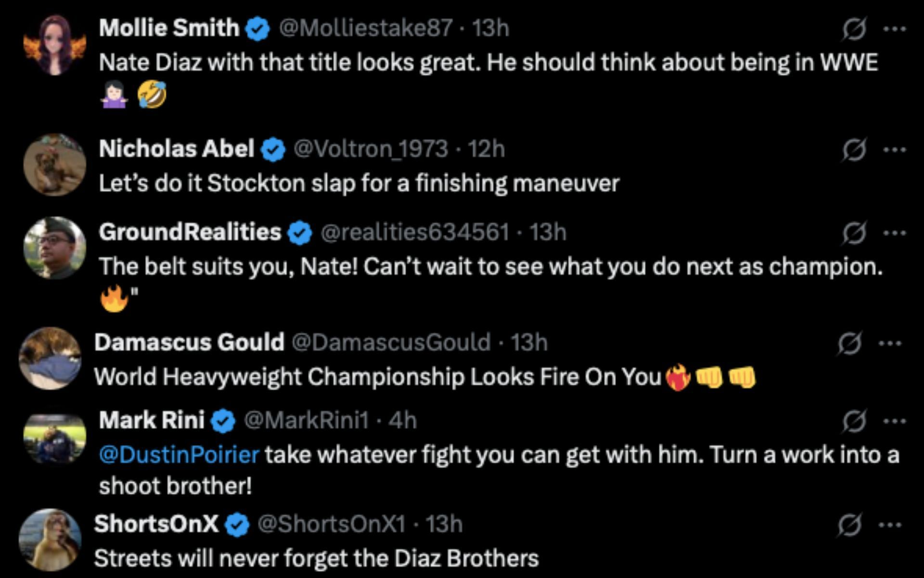Click Mollie Smith's verified badge
Screen dimensions: 924x578
pos(257,29)
